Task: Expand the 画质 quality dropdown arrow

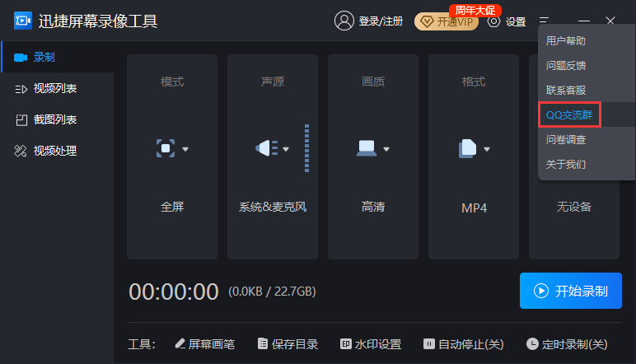Action: pos(386,149)
